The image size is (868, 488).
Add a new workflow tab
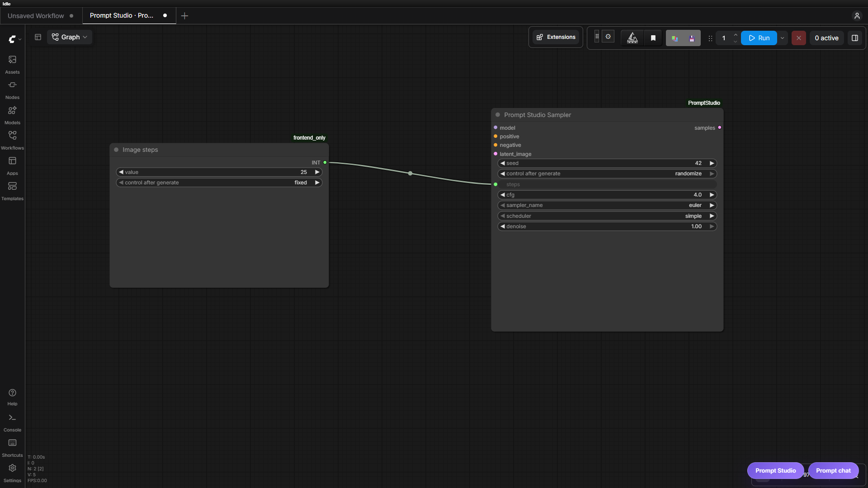(x=184, y=16)
